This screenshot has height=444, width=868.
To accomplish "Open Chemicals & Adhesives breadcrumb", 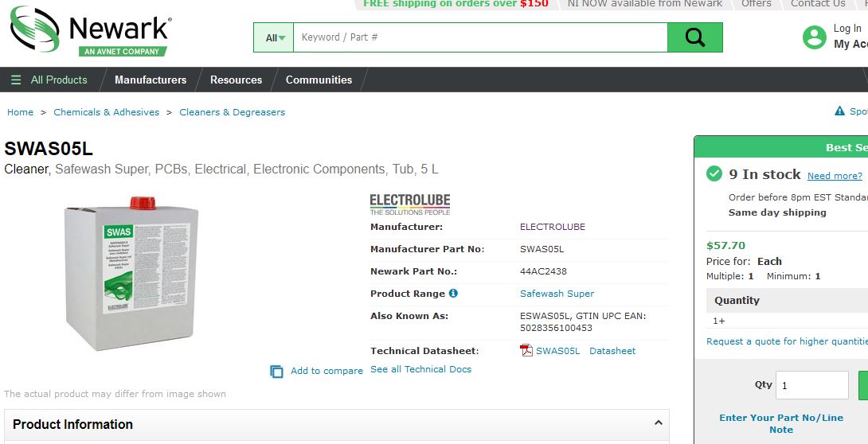I will [x=106, y=112].
